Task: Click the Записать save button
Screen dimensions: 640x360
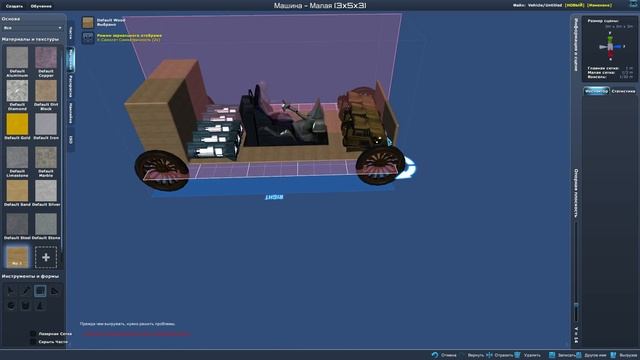Action: pyautogui.click(x=562, y=355)
